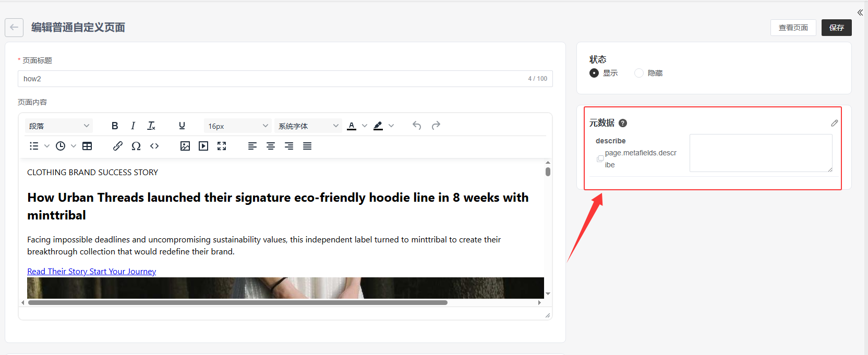Open the source code view icon

pos(154,146)
